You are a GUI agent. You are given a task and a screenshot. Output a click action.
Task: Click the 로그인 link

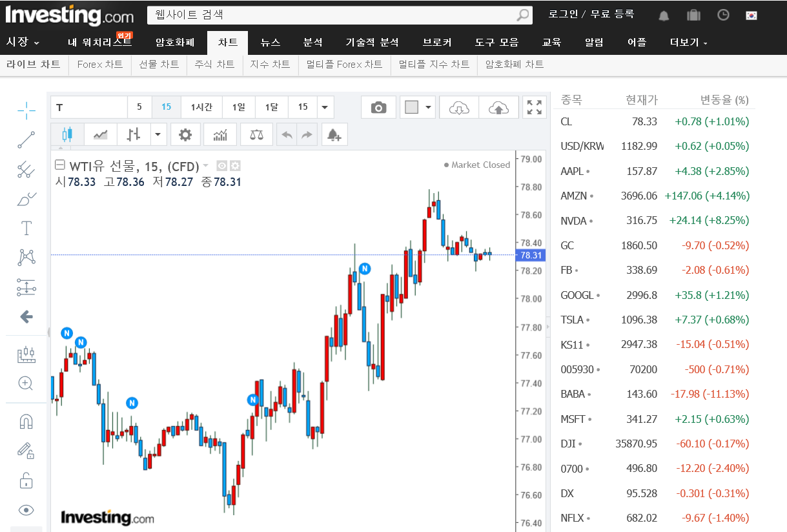[x=563, y=14]
